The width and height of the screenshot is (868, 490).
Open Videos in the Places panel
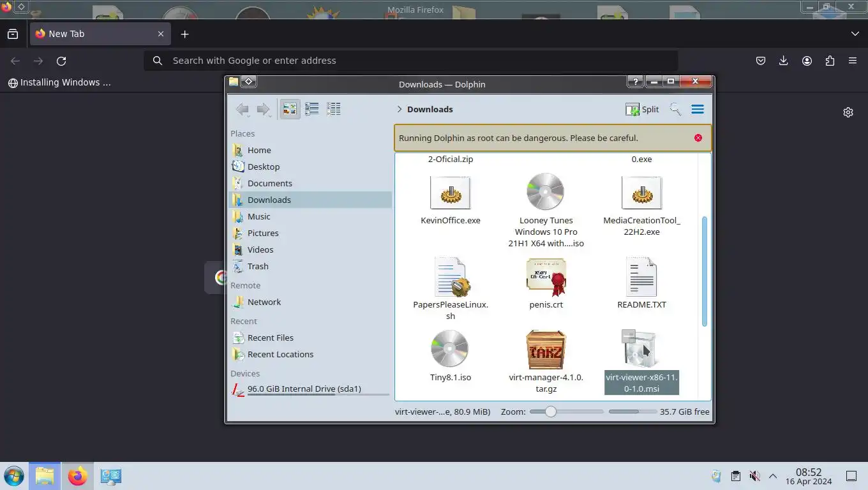click(x=310, y=249)
